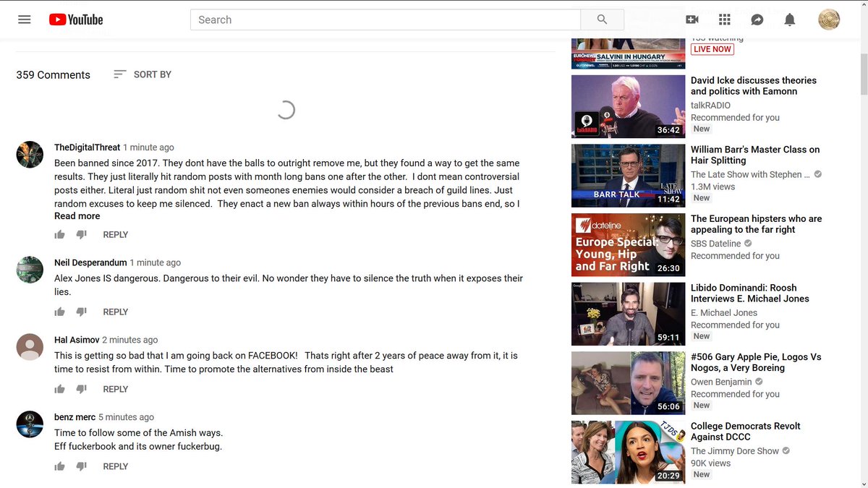Click the search input field
Viewport: 868px width, 488px height.
point(386,20)
